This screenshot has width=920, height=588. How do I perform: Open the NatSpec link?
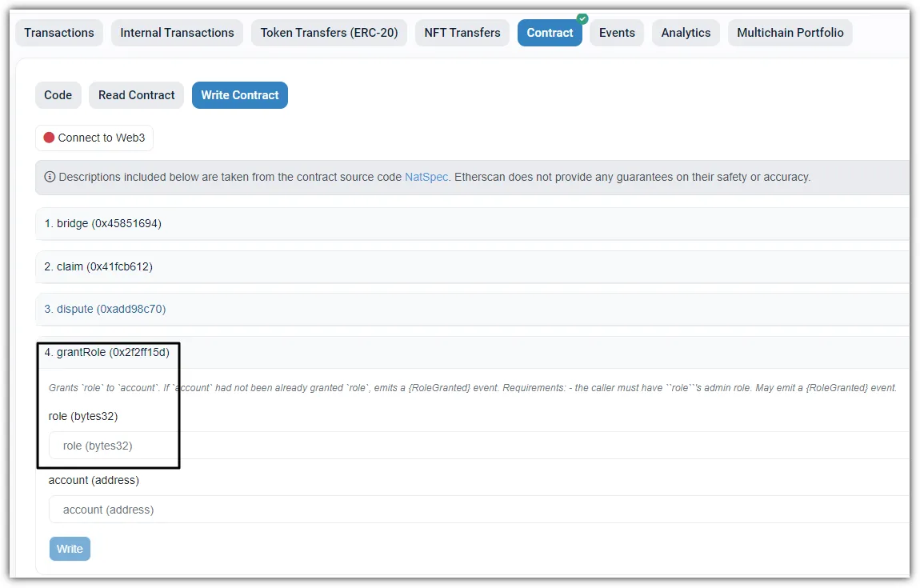426,178
